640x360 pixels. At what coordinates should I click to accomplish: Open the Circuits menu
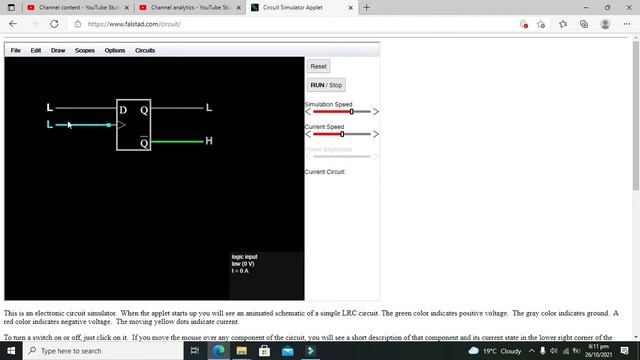145,50
